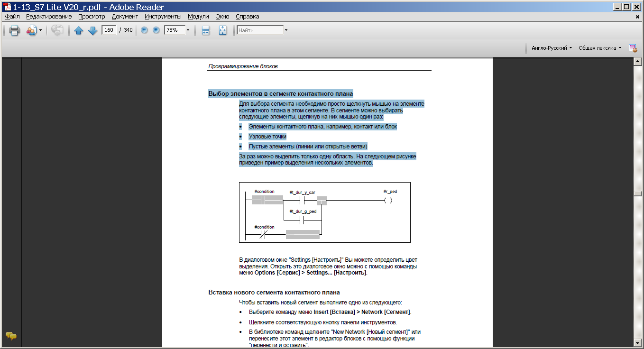Image resolution: width=644 pixels, height=349 pixels.
Task: Click the #r_ped coil label in diagram
Action: 390,192
